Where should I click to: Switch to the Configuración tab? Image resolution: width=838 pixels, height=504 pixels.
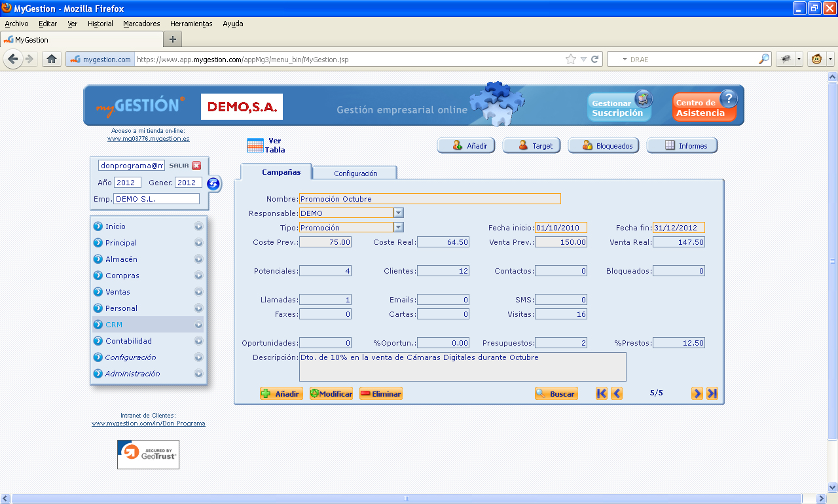355,173
